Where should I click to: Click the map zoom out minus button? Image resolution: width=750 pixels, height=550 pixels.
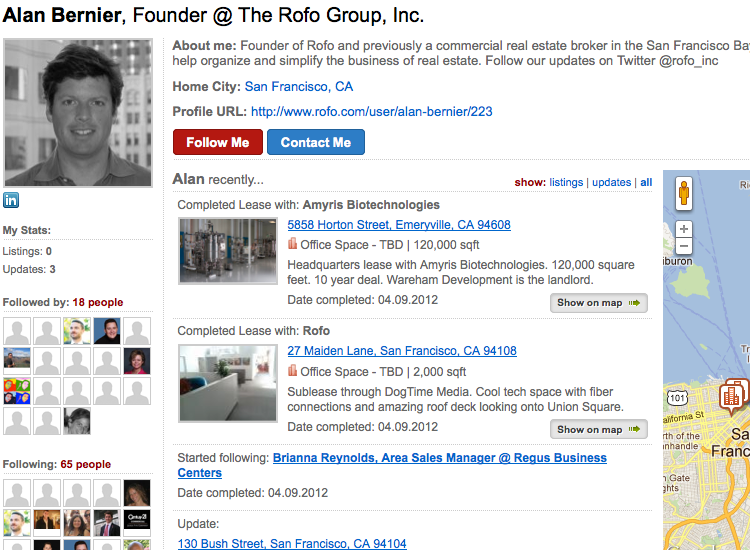(684, 246)
